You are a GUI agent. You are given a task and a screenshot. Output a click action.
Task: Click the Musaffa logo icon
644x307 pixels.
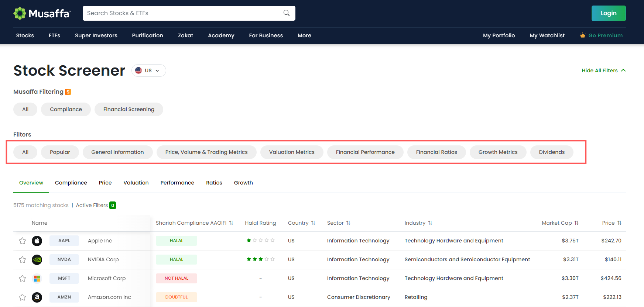pyautogui.click(x=20, y=13)
